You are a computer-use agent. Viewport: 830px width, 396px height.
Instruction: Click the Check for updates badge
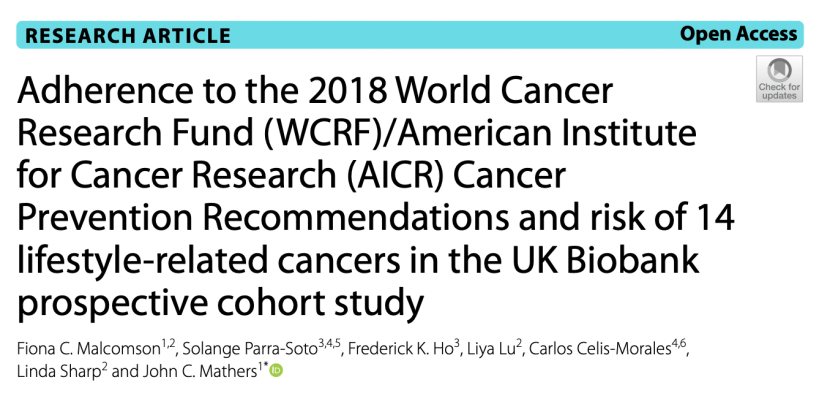point(779,79)
